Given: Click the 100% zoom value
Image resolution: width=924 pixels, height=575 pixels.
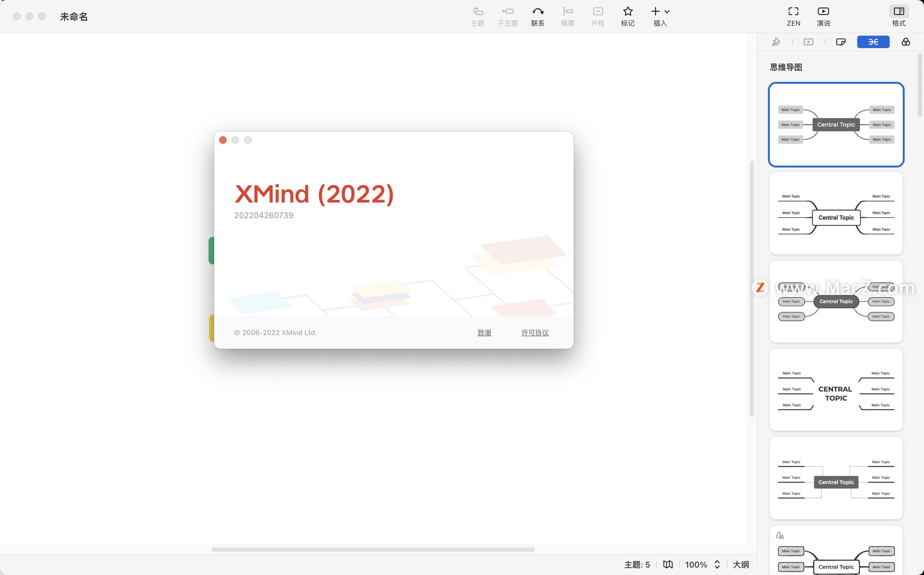Looking at the screenshot, I should pos(696,565).
